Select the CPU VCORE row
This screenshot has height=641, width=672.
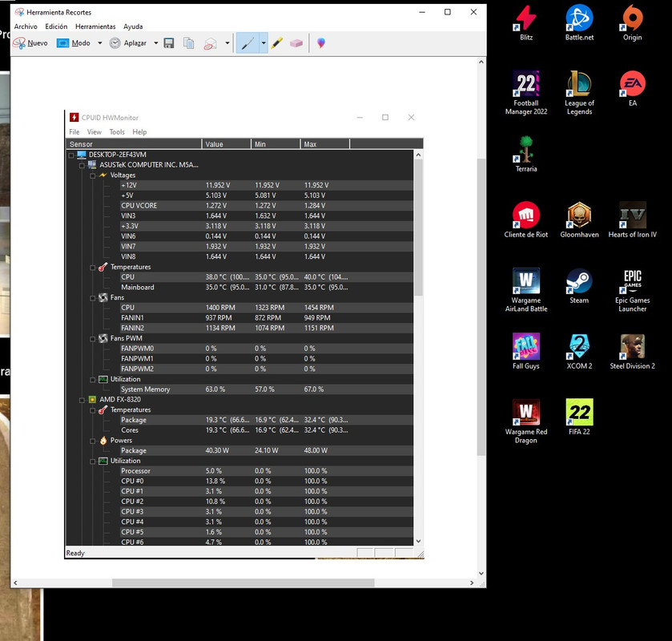point(267,206)
